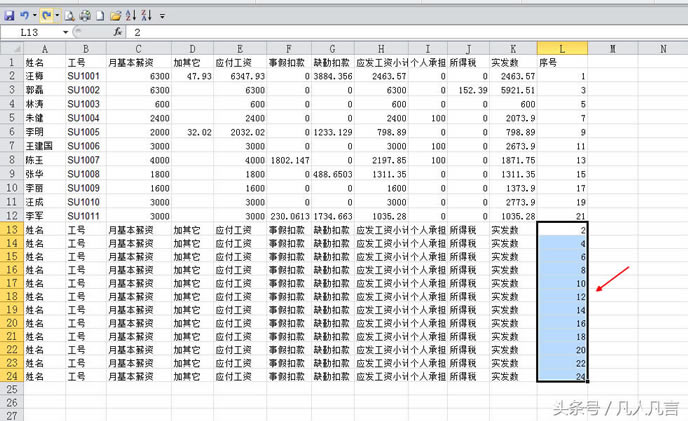This screenshot has width=688, height=421.
Task: Select column L header
Action: tap(563, 47)
